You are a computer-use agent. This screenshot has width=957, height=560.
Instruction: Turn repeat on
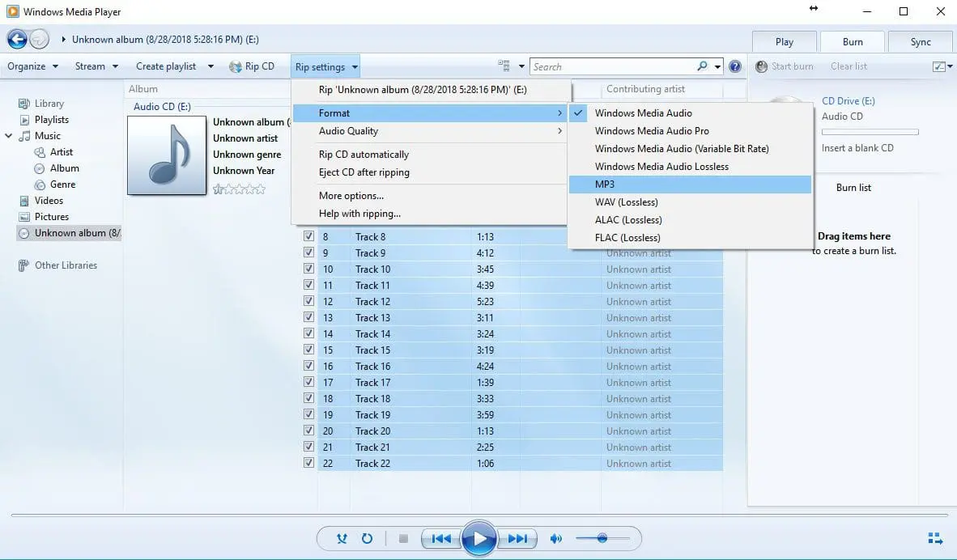coord(367,538)
